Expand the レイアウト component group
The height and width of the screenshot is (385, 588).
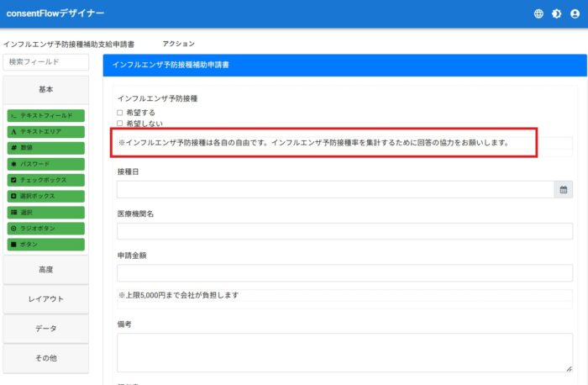(45, 299)
